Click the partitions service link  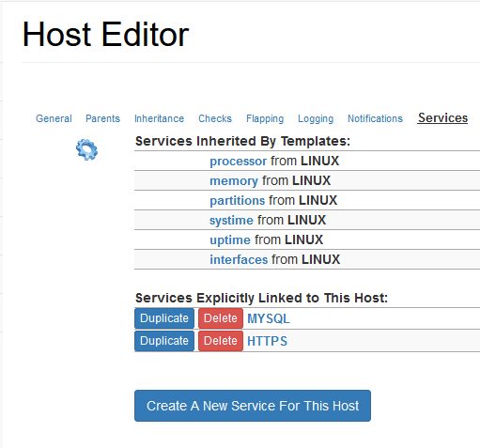(238, 200)
